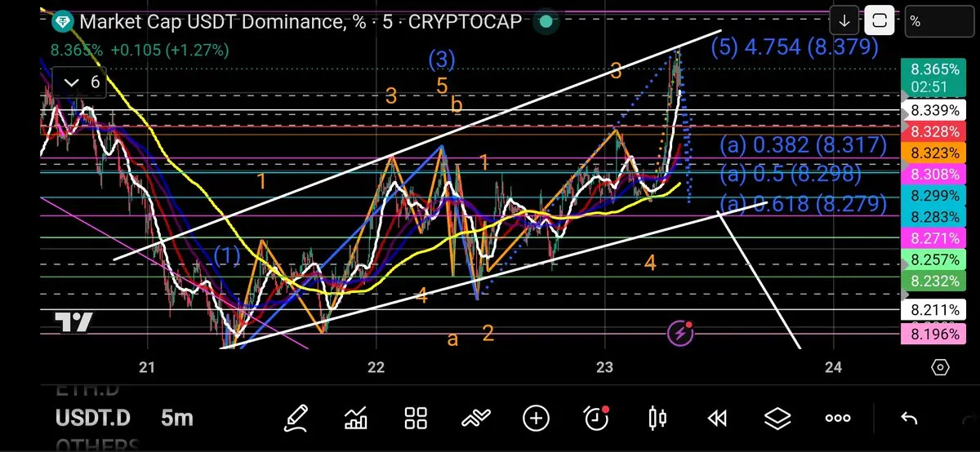Tap the teal market status dot
The height and width of the screenshot is (452, 980).
546,21
